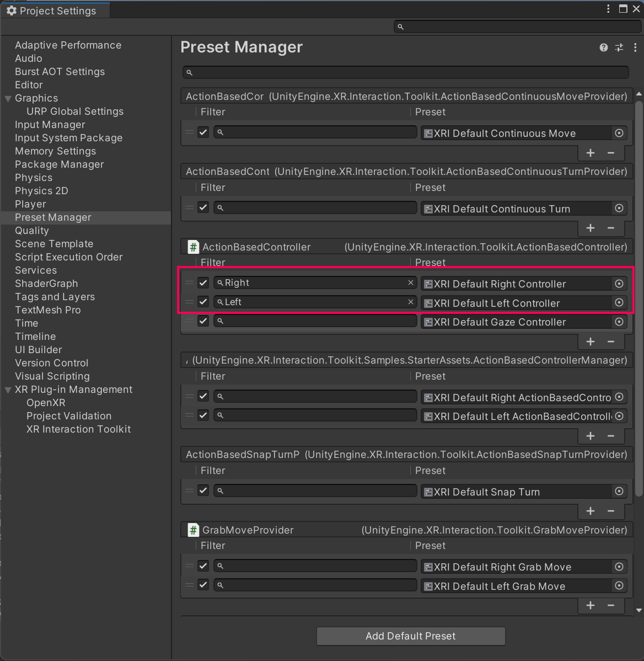Select XR Interaction Toolkit settings page
The height and width of the screenshot is (661, 644).
click(78, 429)
